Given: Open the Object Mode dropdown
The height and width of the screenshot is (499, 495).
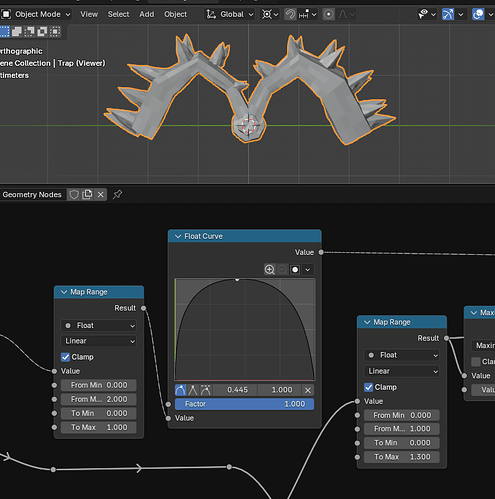Looking at the screenshot, I should [x=36, y=14].
